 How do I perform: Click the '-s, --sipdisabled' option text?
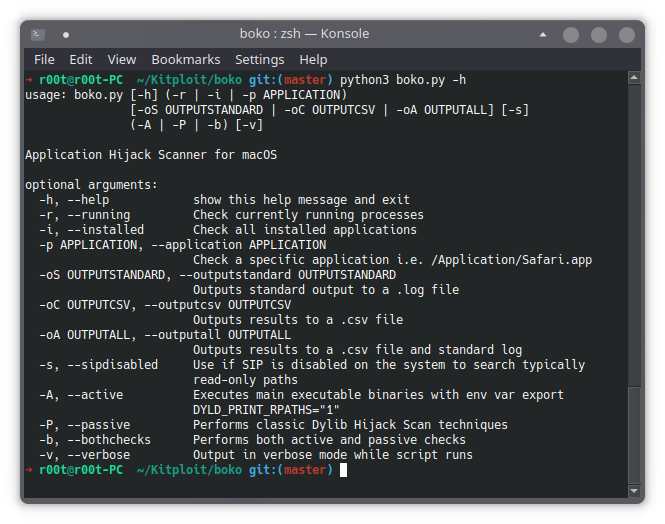(98, 365)
